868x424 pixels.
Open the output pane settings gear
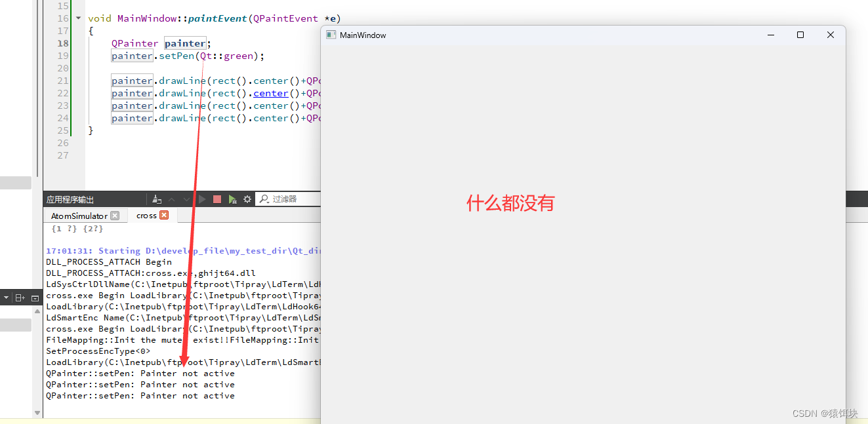point(247,198)
